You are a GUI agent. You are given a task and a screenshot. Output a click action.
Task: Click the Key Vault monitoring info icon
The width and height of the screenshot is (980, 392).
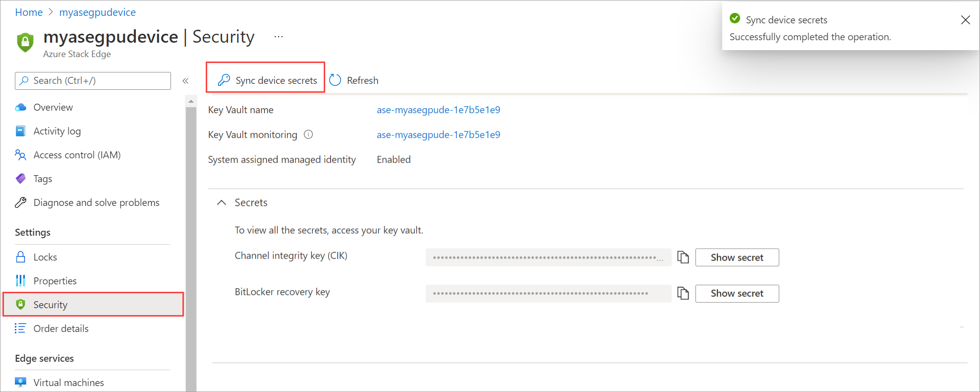308,134
